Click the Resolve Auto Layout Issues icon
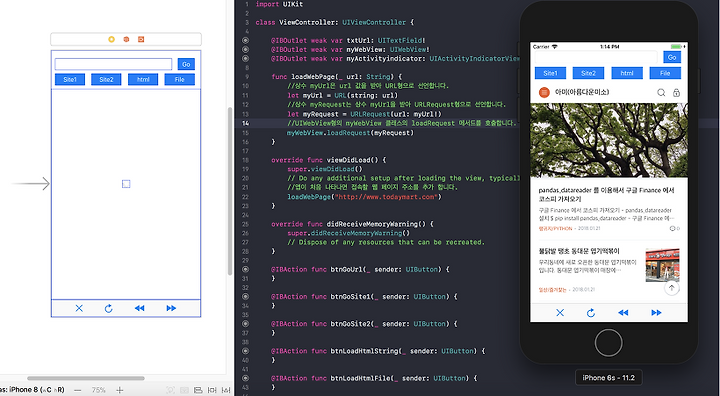 [x=226, y=390]
